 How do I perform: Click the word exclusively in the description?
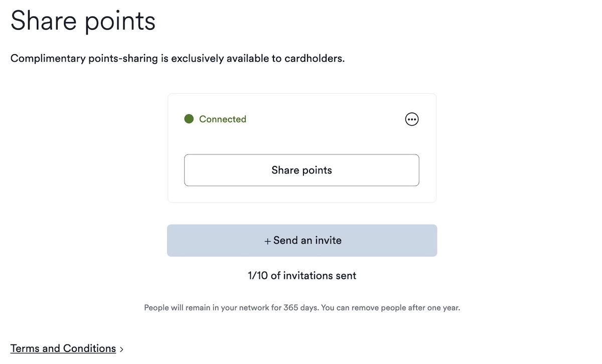197,58
